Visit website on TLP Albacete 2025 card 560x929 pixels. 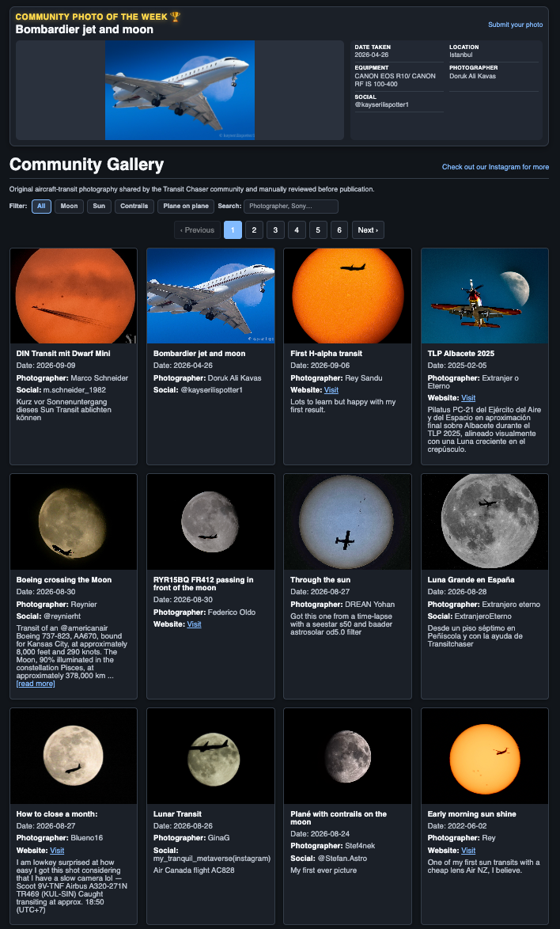click(468, 398)
